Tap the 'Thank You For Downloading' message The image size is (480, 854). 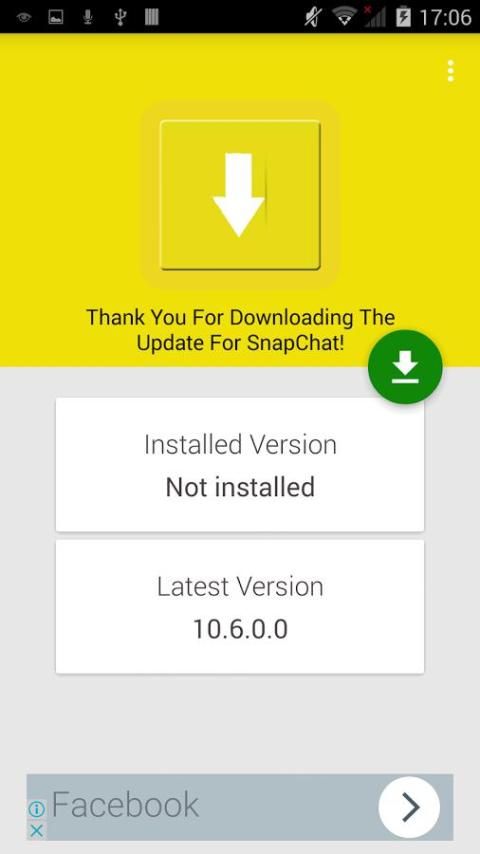240,330
